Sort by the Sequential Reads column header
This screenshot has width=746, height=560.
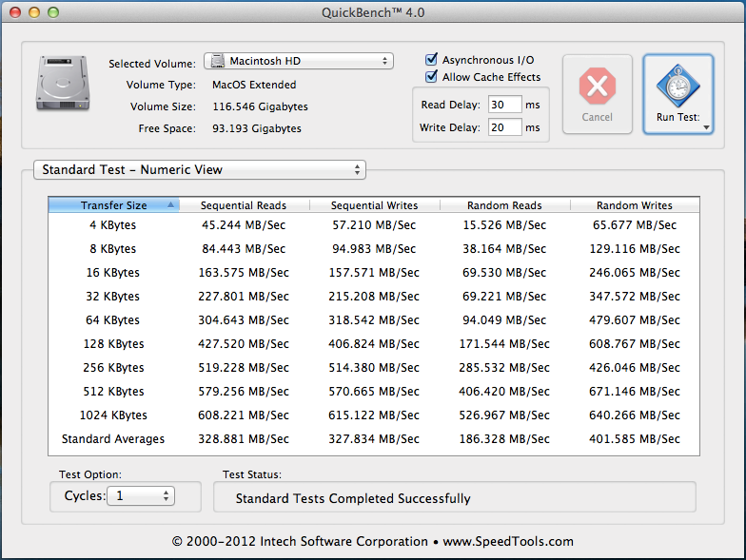coord(244,205)
